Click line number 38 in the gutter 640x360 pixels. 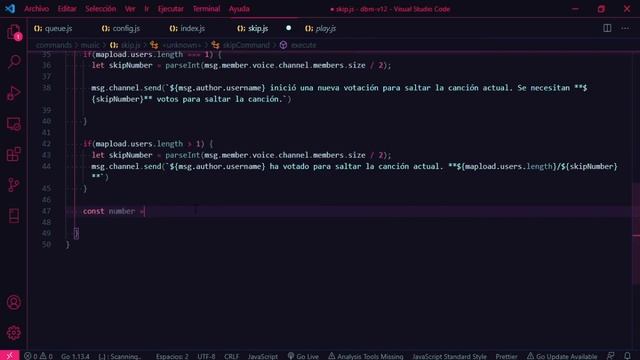(x=47, y=88)
